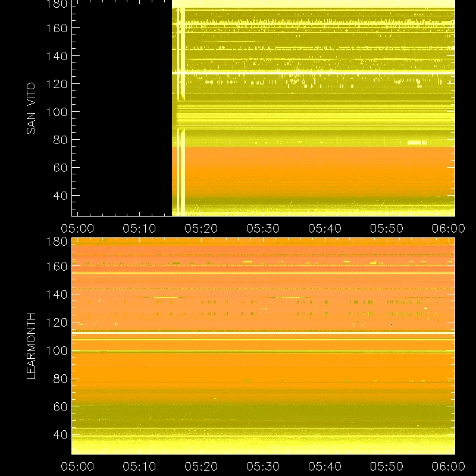Pick the 180 tick label on Learmonth axis
The width and height of the screenshot is (476, 476).
[57, 242]
